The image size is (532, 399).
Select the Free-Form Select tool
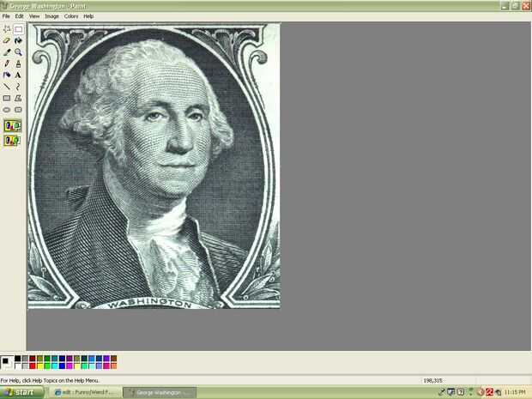click(x=7, y=29)
